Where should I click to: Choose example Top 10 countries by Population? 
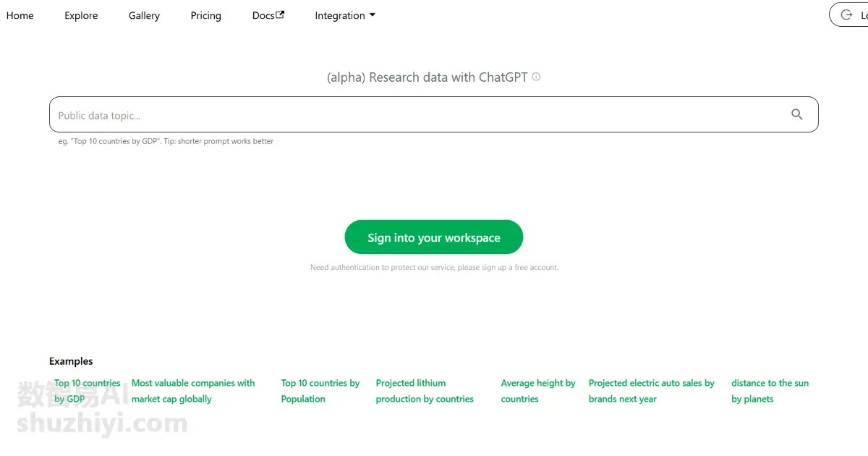tap(320, 391)
